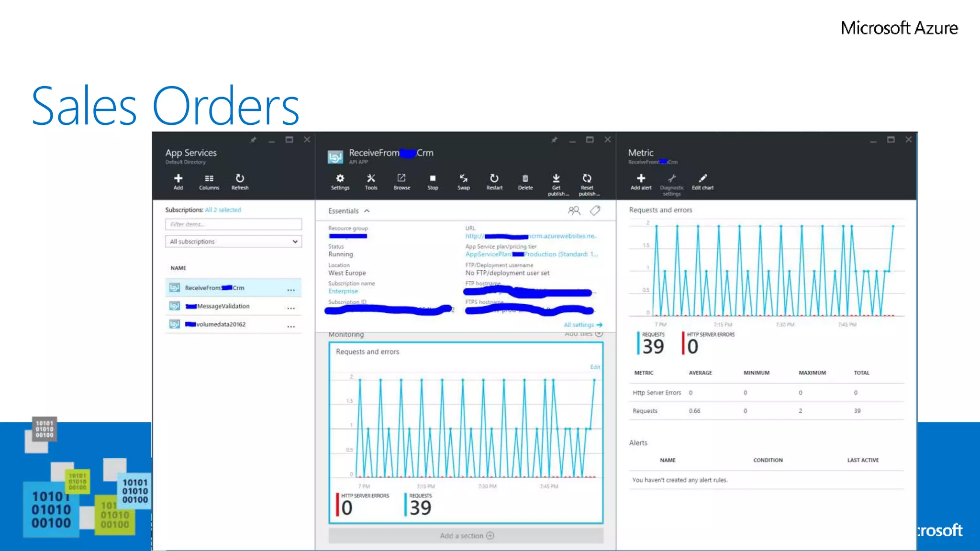Stop the running API app
This screenshot has width=980, height=551.
(x=433, y=181)
